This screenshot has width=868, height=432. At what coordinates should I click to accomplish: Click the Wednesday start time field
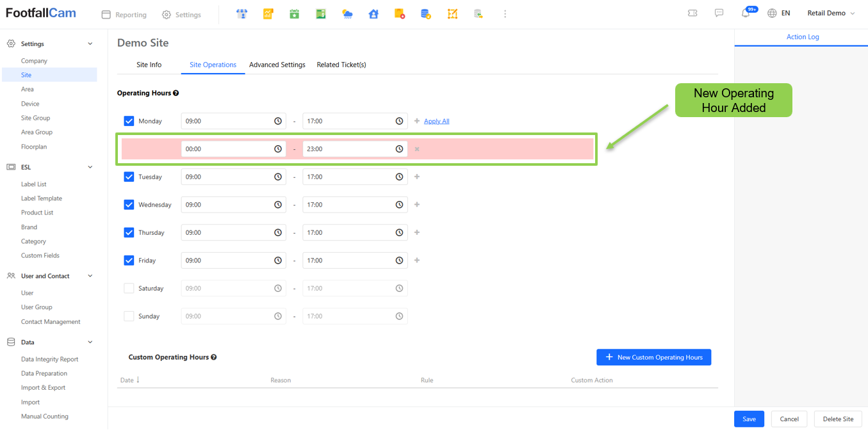click(x=227, y=205)
